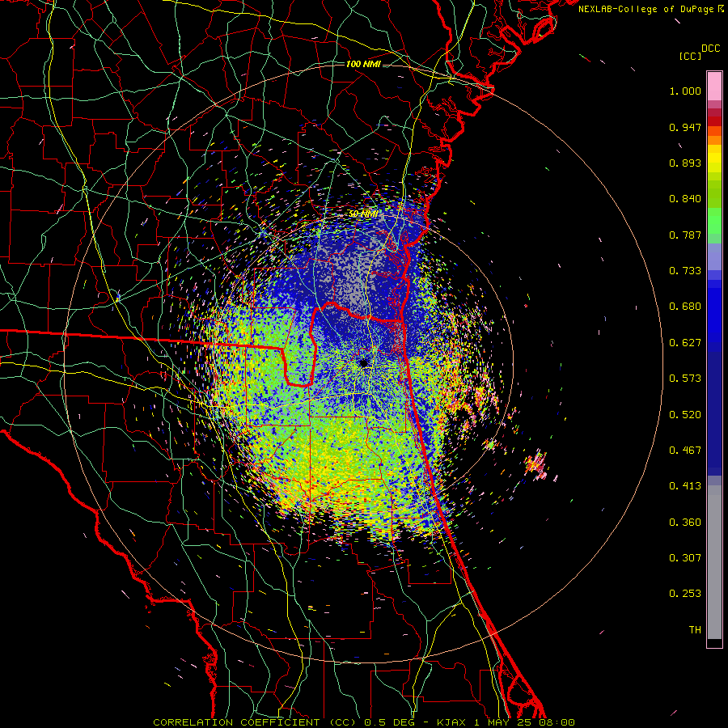Screen dimensions: 728x728
Task: Click the 100 NMI range ring label
Action: point(363,64)
